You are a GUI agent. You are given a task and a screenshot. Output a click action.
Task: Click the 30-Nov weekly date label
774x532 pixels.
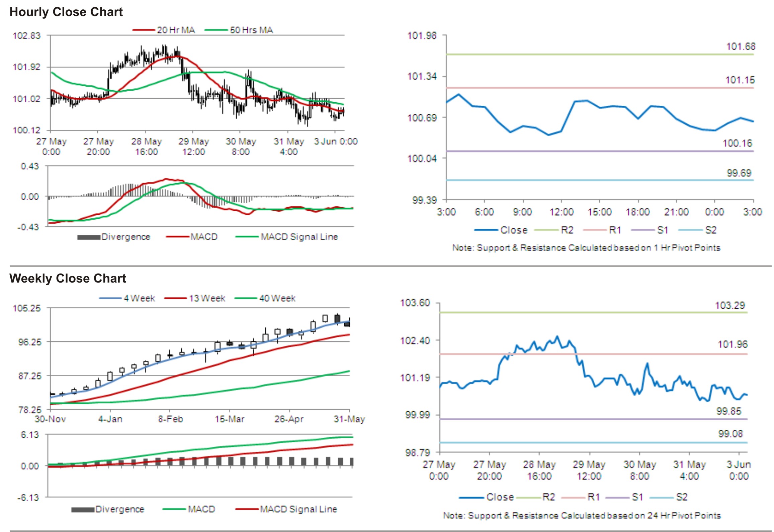coord(50,419)
